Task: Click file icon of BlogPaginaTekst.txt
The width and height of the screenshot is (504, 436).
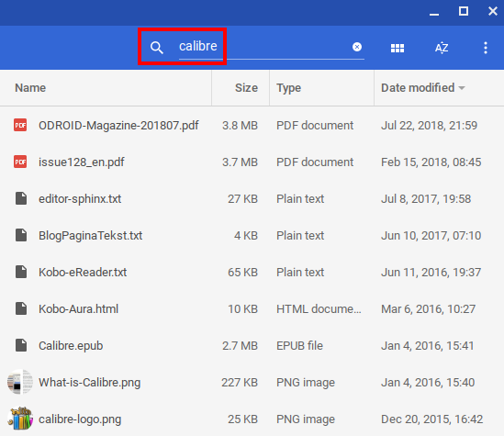Action: coord(21,235)
